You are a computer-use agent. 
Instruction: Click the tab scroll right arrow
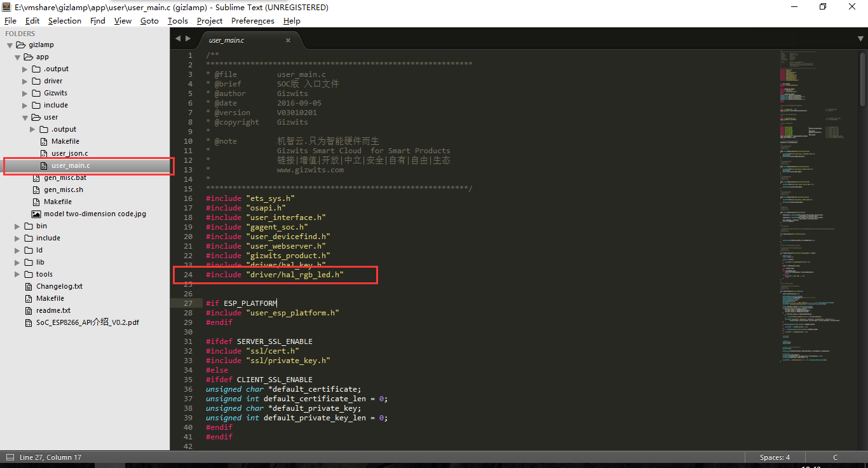[x=188, y=39]
